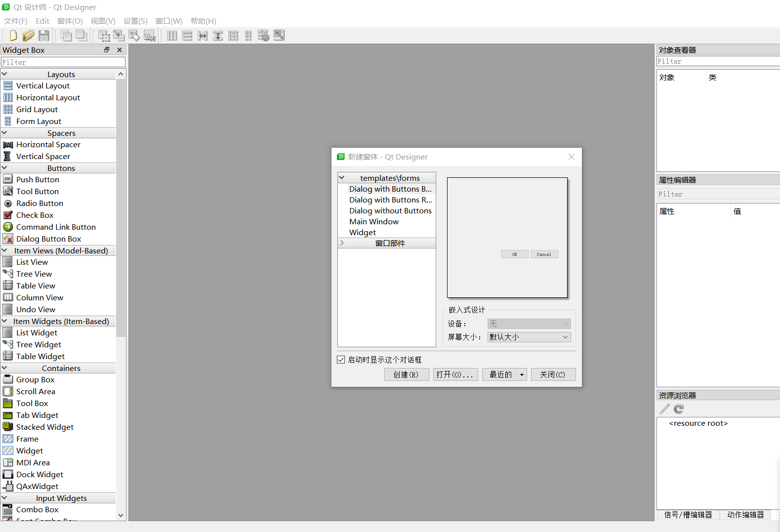
Task: Open the Edit menu
Action: [42, 21]
